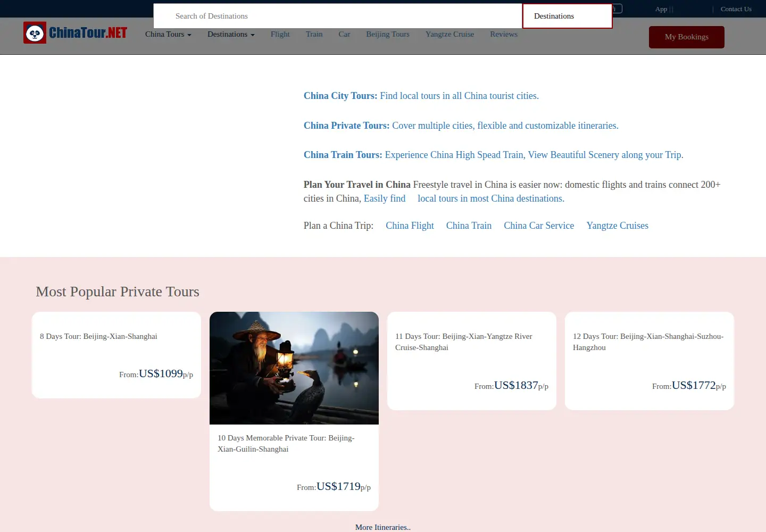Click the US$1772 tour price
Screen dimensions: 766x532
694,385
